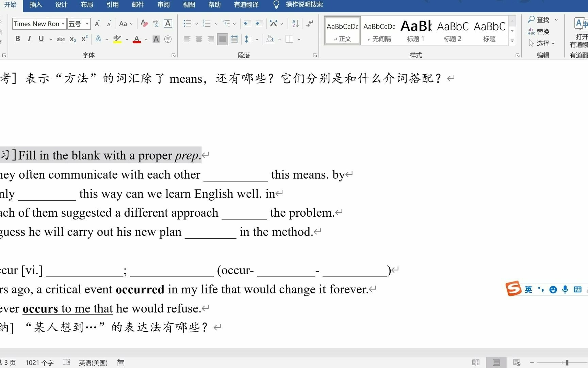This screenshot has width=588, height=368.
Task: Apply superscript formatting
Action: (84, 39)
